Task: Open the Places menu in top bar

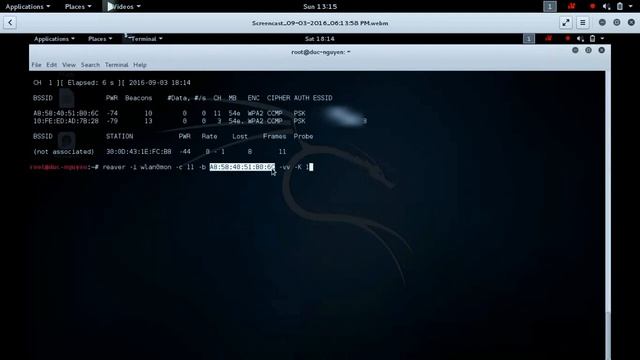Action: (x=78, y=7)
